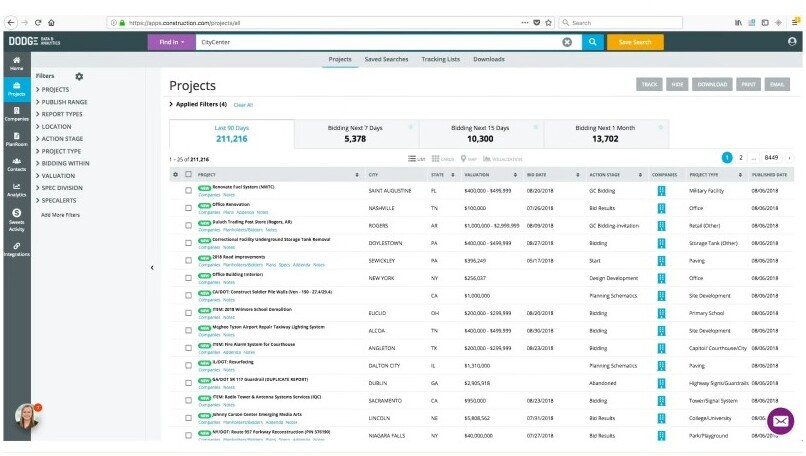This screenshot has width=806, height=456.
Task: Switch to Saved Searches tab
Action: click(386, 59)
